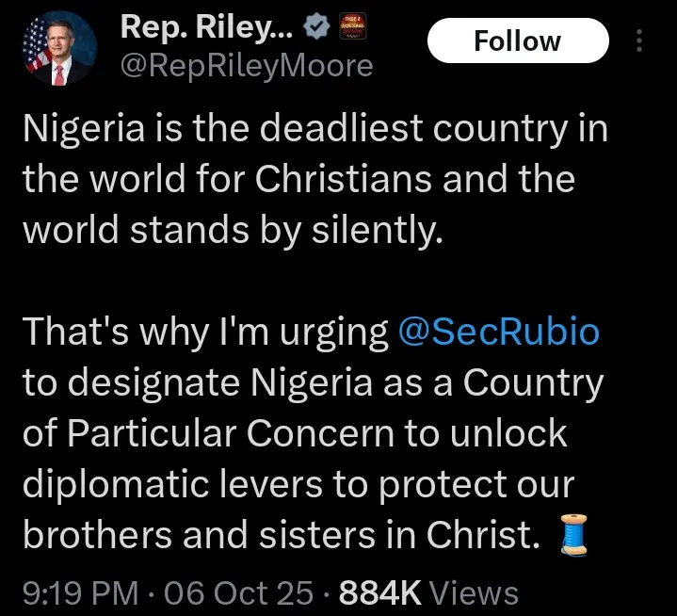Click the text "world stands by silently."

[232, 231]
